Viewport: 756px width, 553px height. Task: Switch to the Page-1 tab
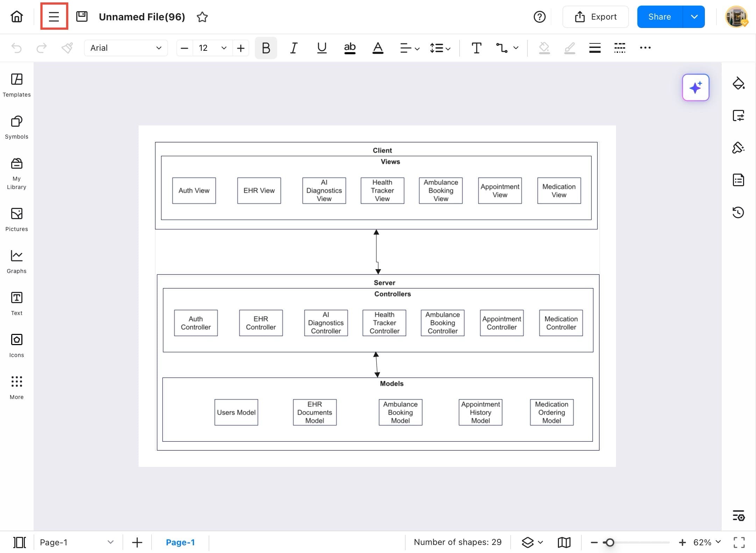(x=180, y=542)
